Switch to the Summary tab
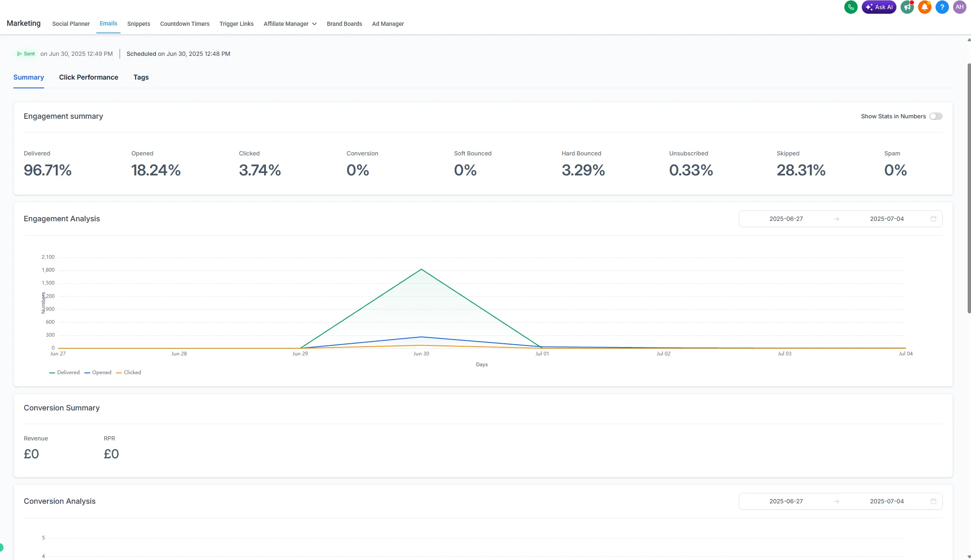 tap(28, 77)
